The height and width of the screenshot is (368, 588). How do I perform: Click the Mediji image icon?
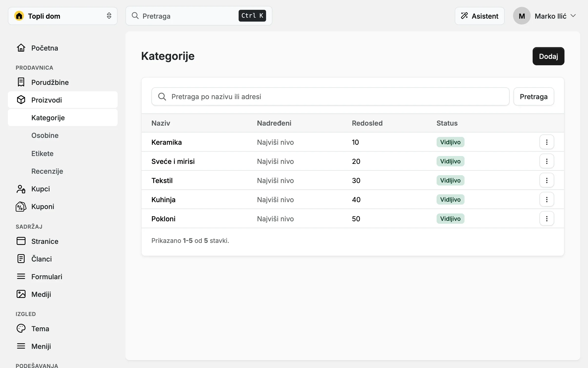point(21,294)
